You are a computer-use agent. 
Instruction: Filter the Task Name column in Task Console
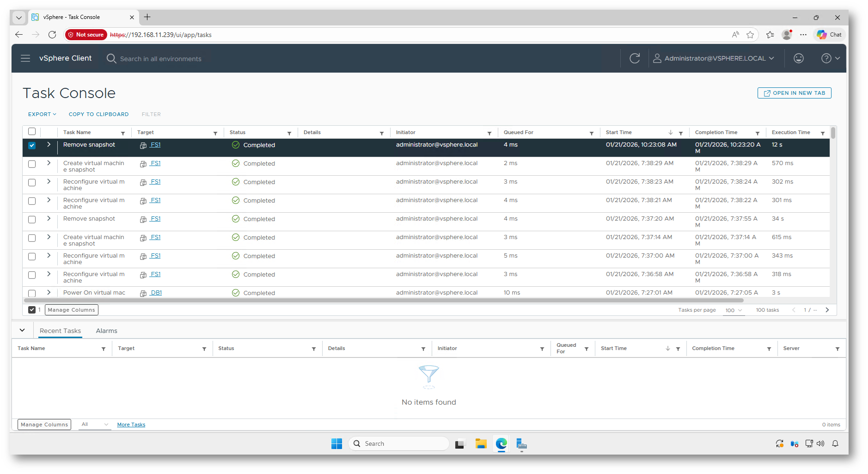[x=123, y=133]
